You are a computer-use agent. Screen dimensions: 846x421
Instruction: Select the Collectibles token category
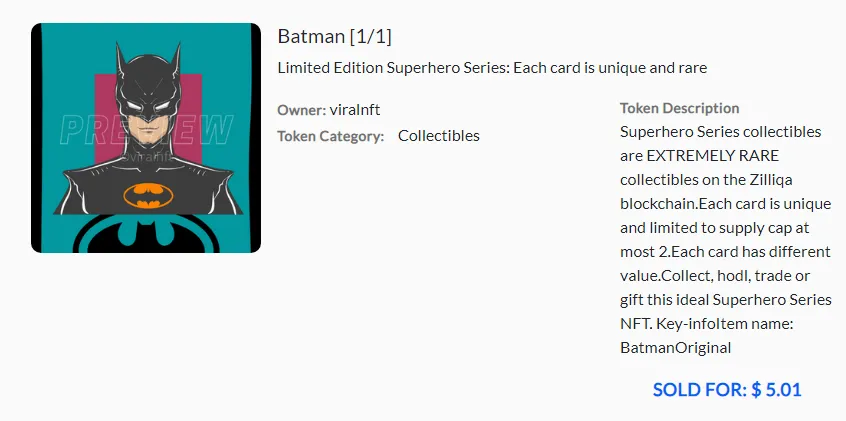click(x=439, y=135)
